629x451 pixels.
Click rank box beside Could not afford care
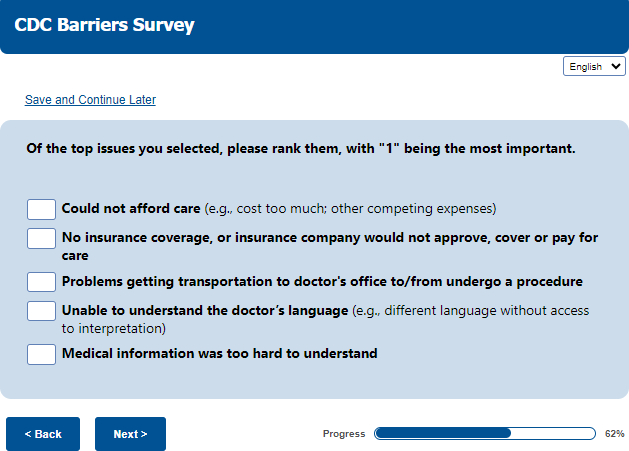(x=41, y=209)
